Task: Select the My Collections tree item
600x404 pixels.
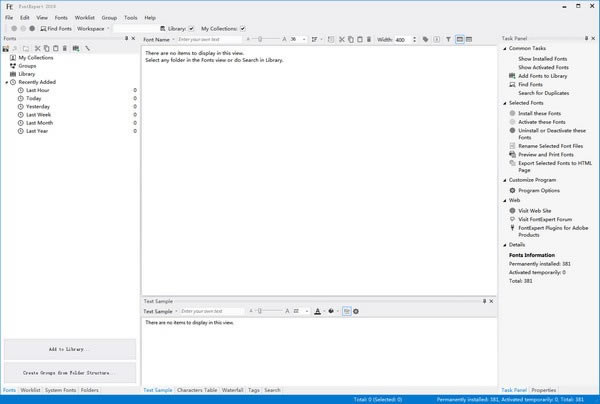Action: pyautogui.click(x=36, y=58)
